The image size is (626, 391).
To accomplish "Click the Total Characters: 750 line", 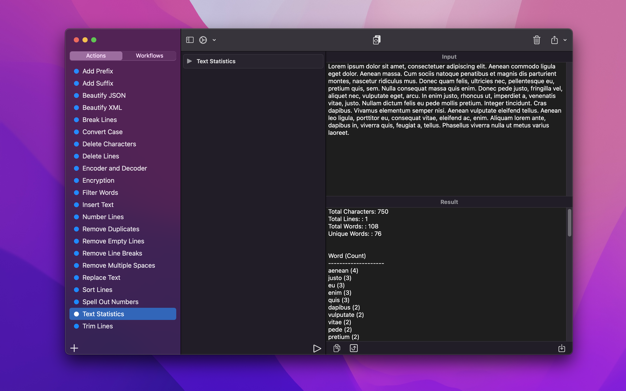I will [358, 212].
